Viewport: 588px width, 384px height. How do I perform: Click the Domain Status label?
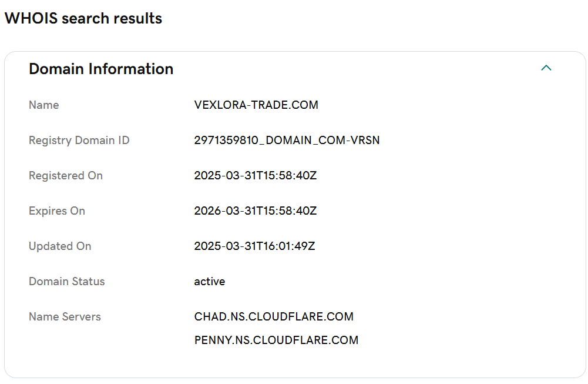pyautogui.click(x=67, y=282)
